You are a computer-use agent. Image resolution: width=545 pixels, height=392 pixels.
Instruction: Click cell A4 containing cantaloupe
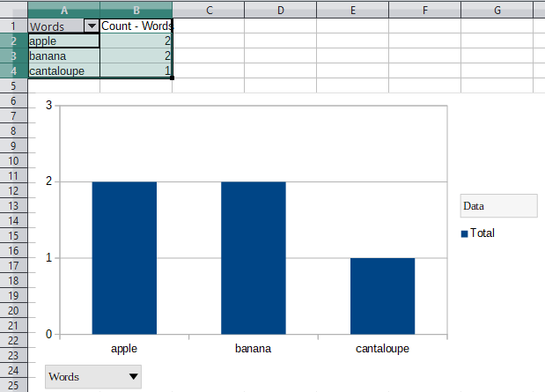click(63, 71)
